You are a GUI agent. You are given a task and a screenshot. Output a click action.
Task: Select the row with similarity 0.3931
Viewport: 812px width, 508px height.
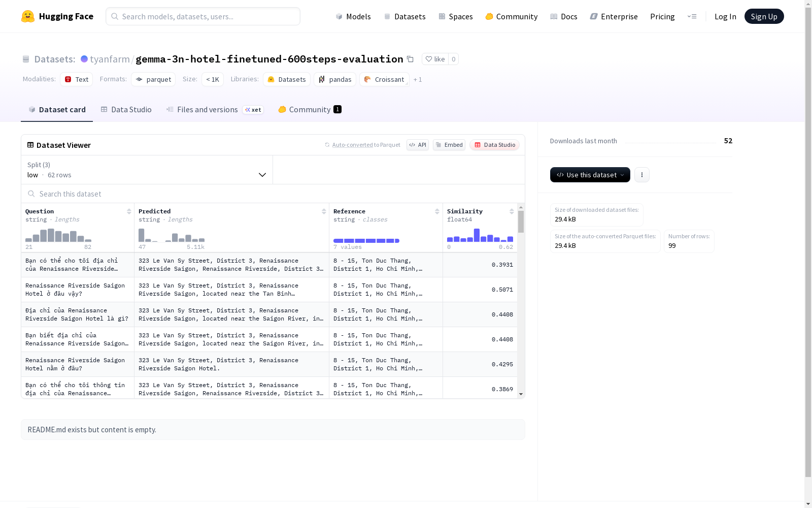[x=269, y=265]
